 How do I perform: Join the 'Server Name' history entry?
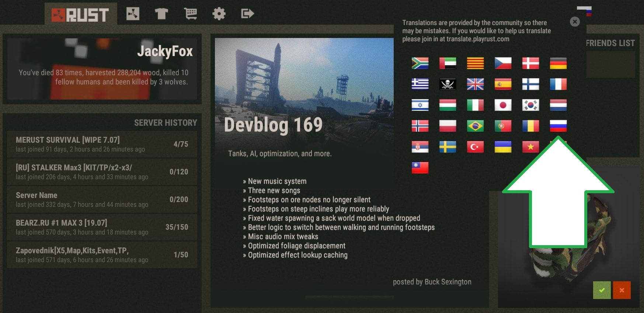tap(102, 199)
